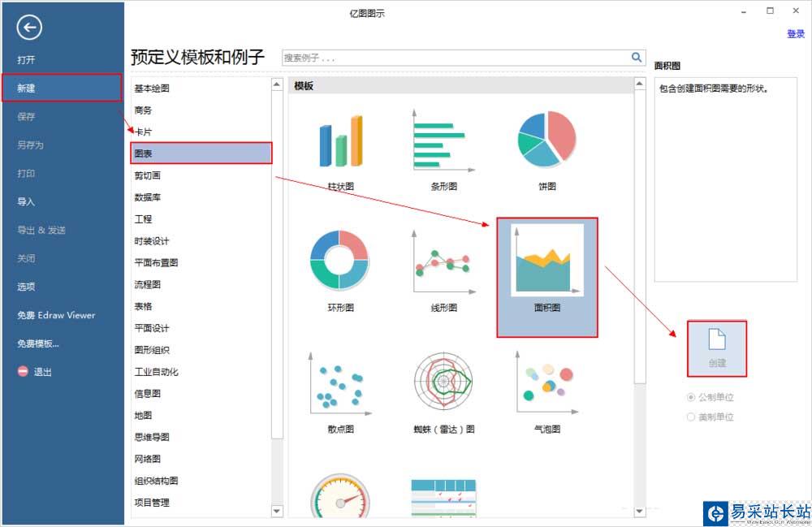Select the 条形图 bar chart template
The width and height of the screenshot is (812, 527).
(x=444, y=149)
